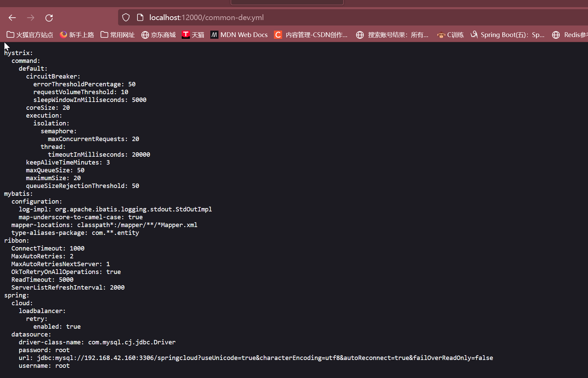Click the 'username: root' line
This screenshot has width=588, height=378.
pyautogui.click(x=44, y=366)
